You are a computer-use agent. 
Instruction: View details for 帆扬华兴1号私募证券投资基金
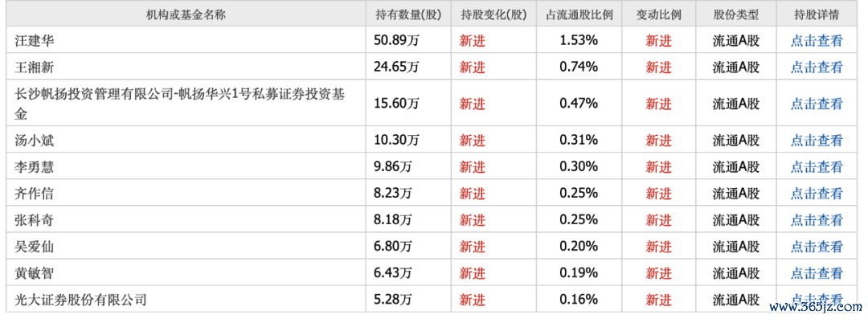pos(817,104)
